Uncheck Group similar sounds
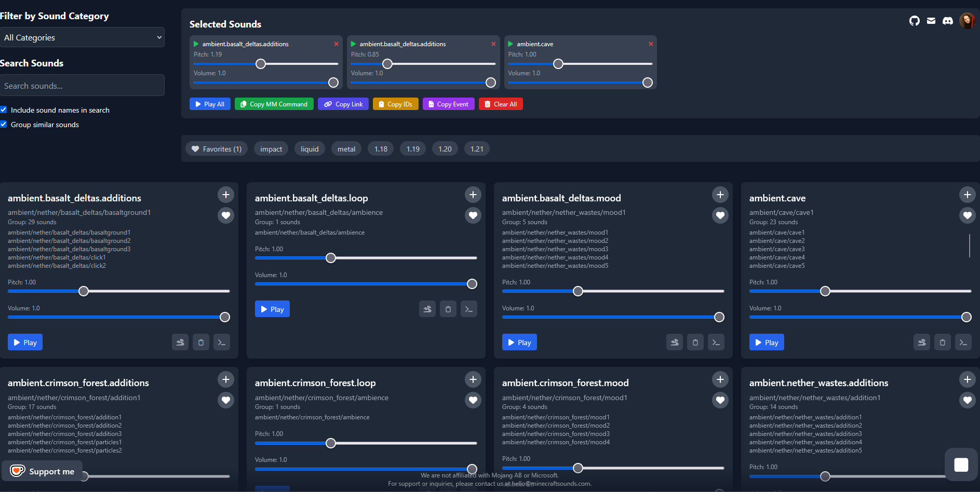 tap(4, 124)
